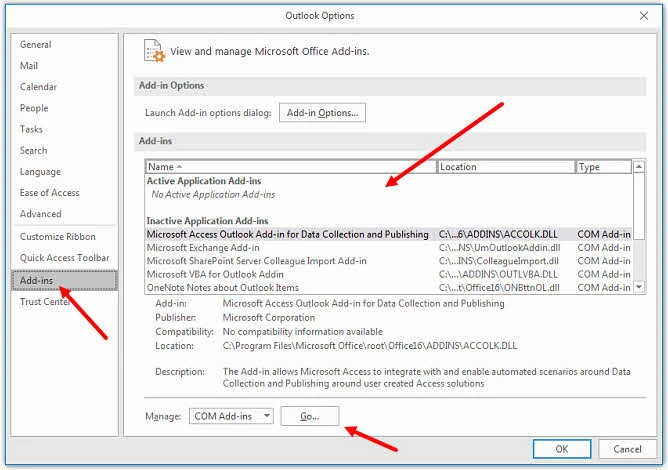Click the Add-in Options button

[322, 112]
